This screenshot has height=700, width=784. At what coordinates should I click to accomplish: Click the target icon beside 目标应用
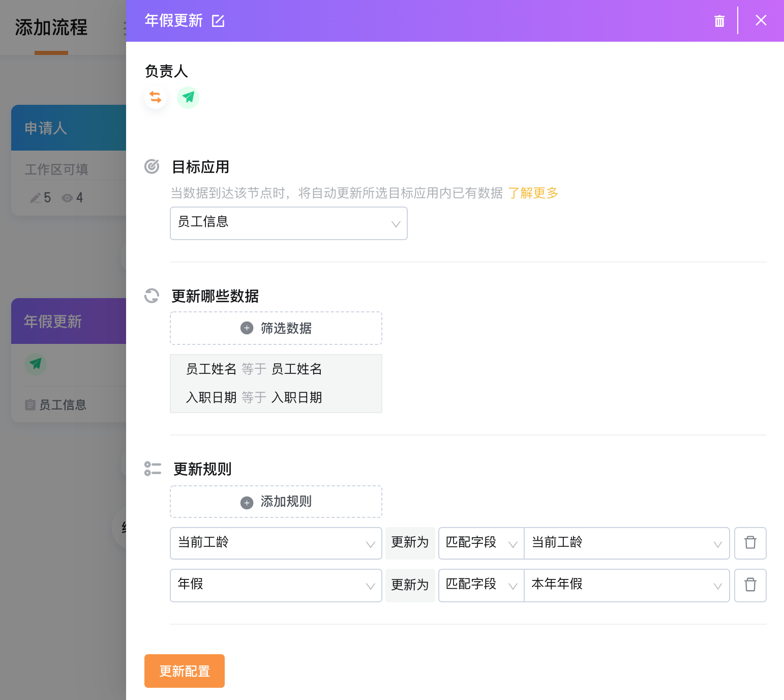(x=152, y=166)
